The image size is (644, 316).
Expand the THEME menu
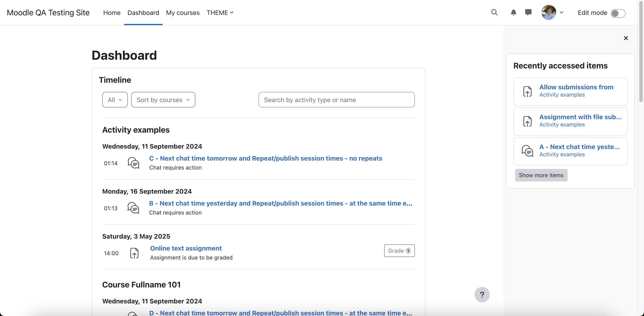click(220, 13)
